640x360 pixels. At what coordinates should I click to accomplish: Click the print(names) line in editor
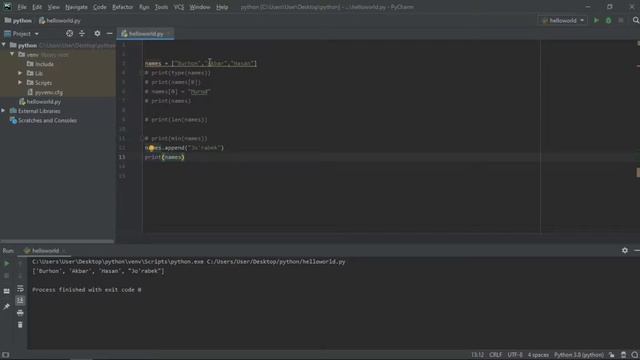point(164,157)
